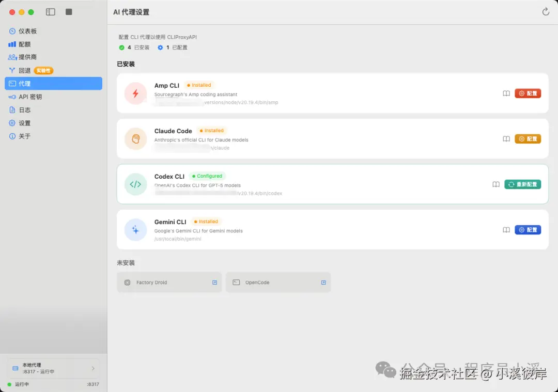Image resolution: width=558 pixels, height=392 pixels.
Task: Click the '4 已安装' status count
Action: 134,48
